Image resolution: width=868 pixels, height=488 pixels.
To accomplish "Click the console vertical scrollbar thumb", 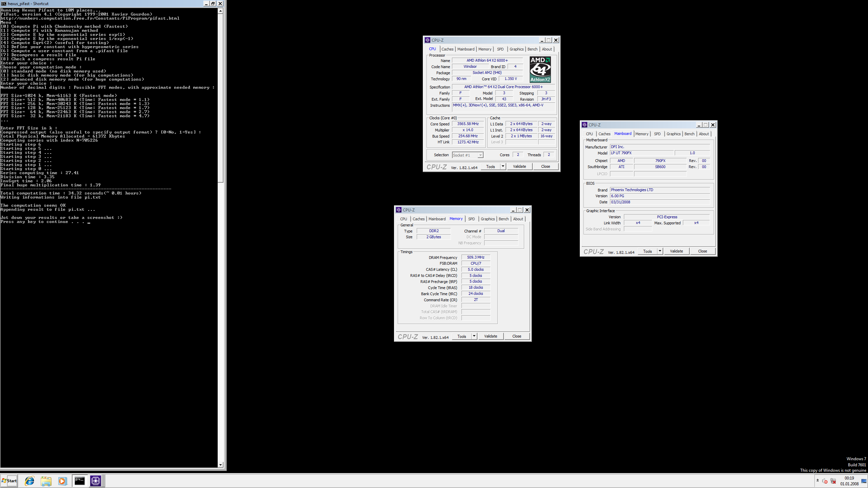I will coord(220,98).
